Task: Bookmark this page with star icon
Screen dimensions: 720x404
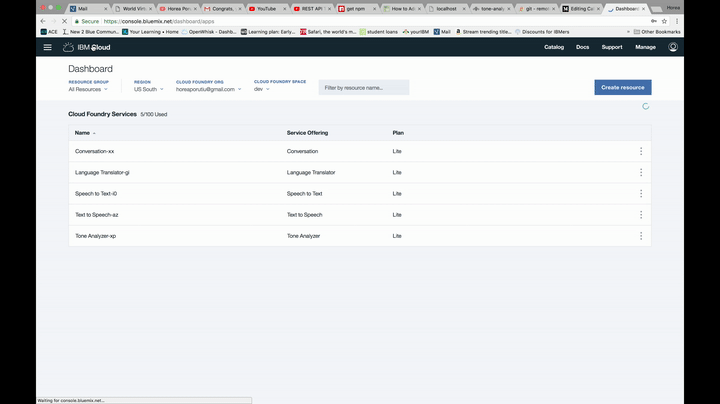Action: click(x=664, y=21)
